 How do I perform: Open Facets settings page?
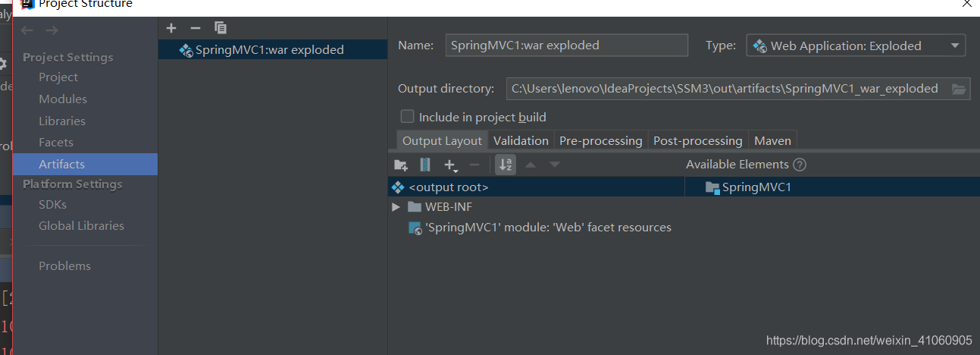click(56, 143)
